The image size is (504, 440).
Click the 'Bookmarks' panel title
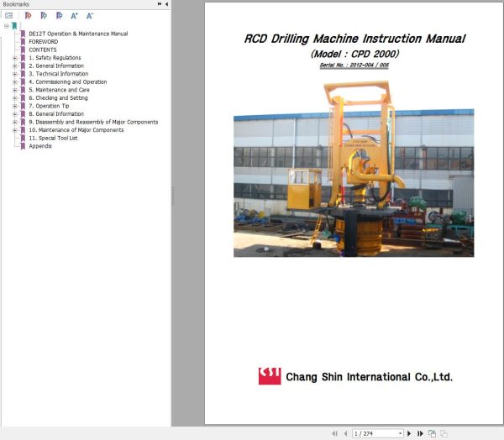[16, 4]
